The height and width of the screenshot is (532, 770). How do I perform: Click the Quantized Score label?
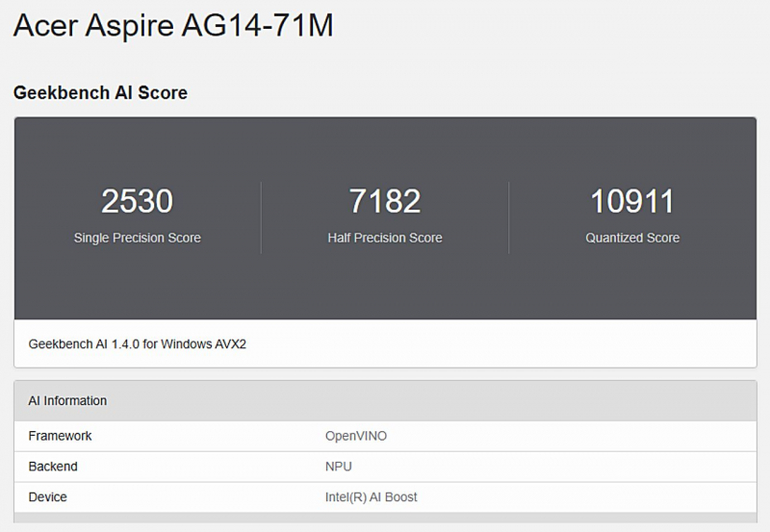point(632,238)
